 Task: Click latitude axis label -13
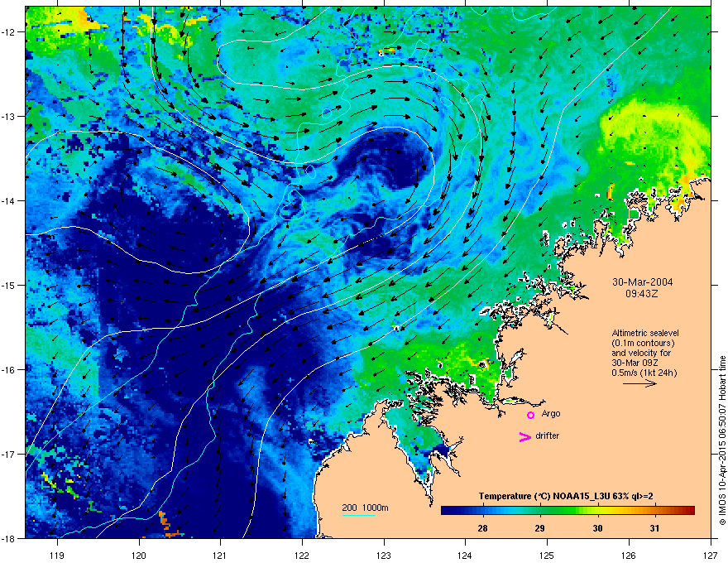click(8, 116)
